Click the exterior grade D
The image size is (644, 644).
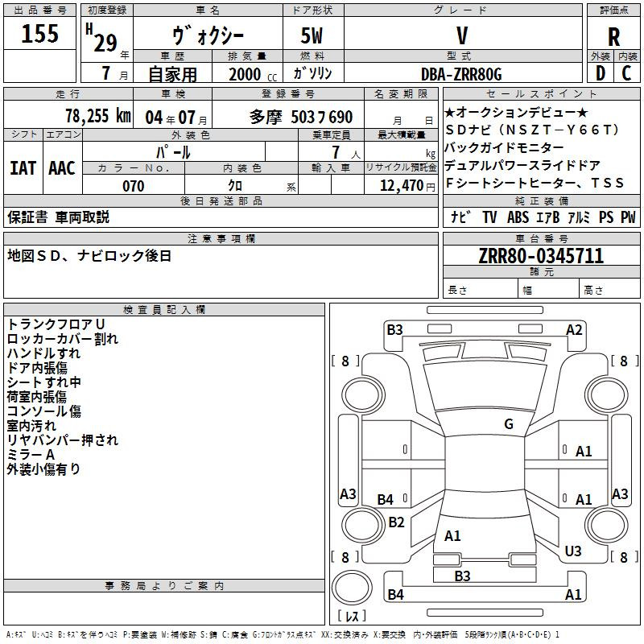pyautogui.click(x=601, y=73)
